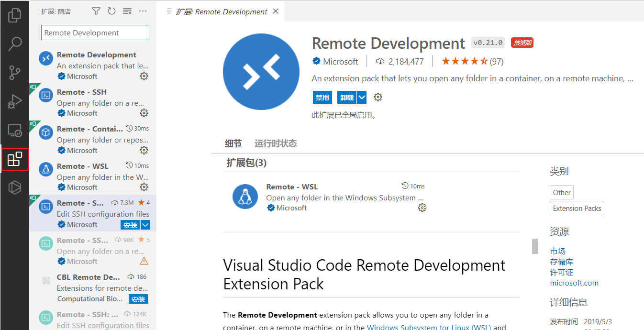This screenshot has width=644, height=330.
Task: Select Remote - Containers list item
Action: (93, 139)
